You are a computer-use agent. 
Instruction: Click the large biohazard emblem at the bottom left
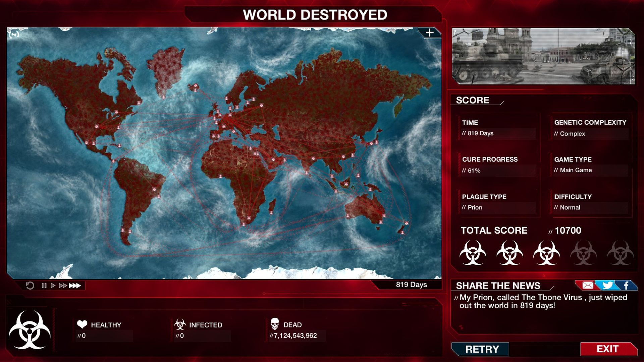(x=30, y=330)
